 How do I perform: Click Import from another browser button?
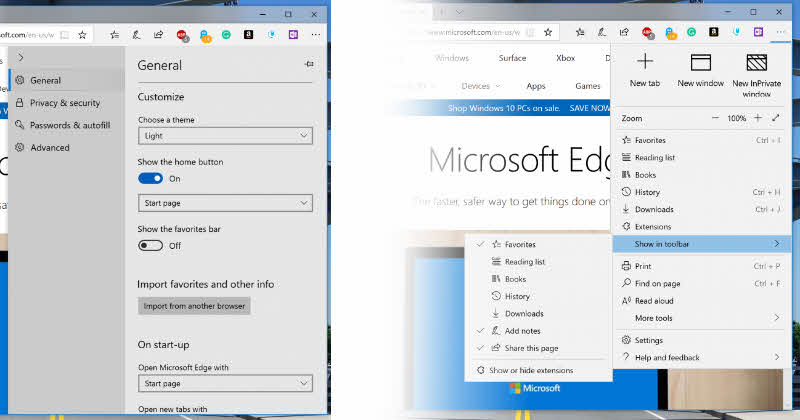[x=194, y=306]
